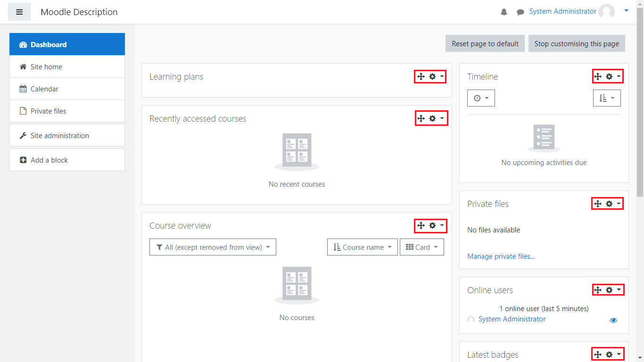Viewport: 644px width, 362px height.
Task: Toggle the hamburger side panel button
Action: [19, 12]
